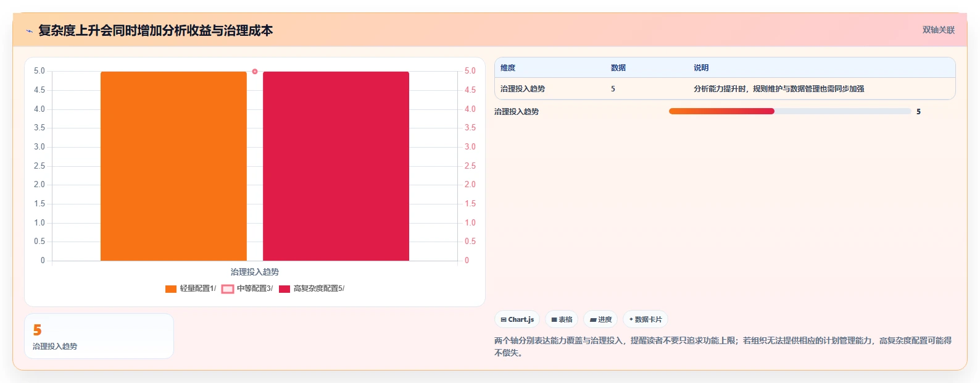
Task: Click the right red axis tick label 0.5
Action: pyautogui.click(x=470, y=242)
